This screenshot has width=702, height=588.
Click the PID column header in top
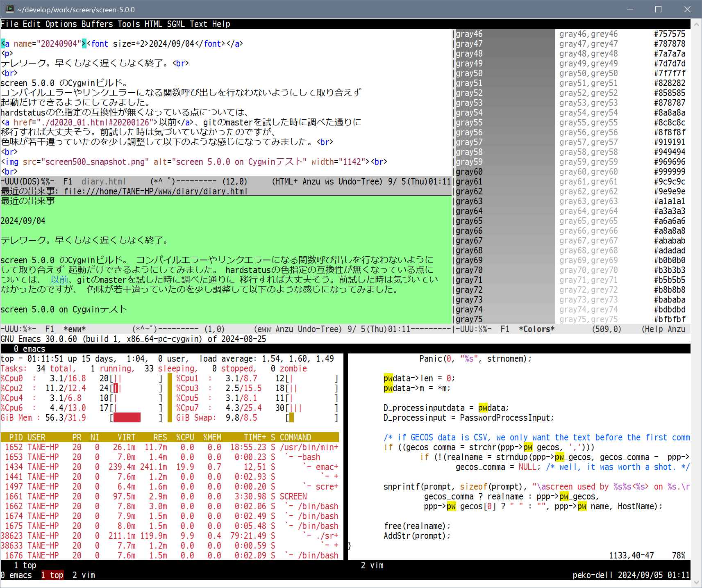point(16,438)
